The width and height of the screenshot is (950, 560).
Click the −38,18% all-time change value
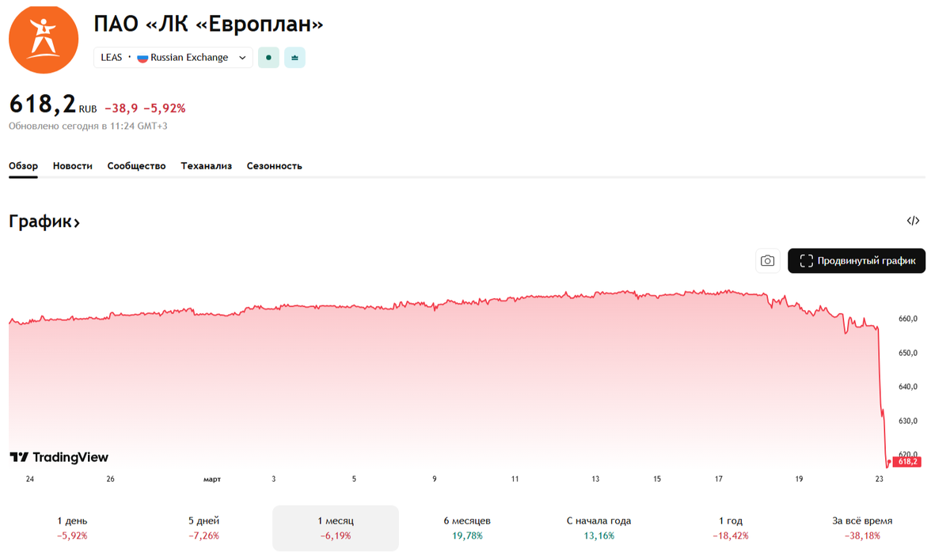coord(862,535)
